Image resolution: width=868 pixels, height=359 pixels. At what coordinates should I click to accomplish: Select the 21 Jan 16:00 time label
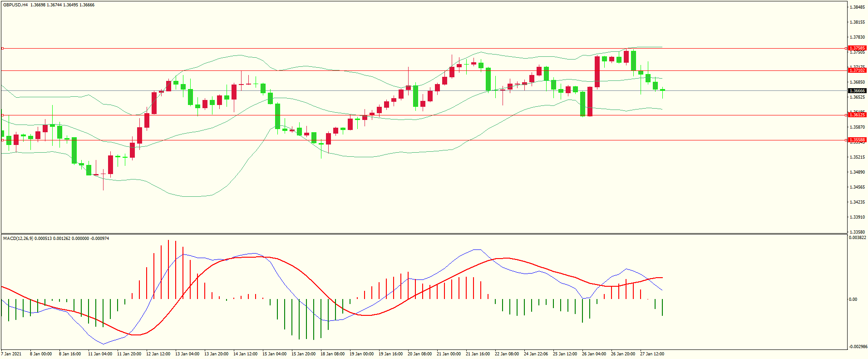click(x=478, y=354)
